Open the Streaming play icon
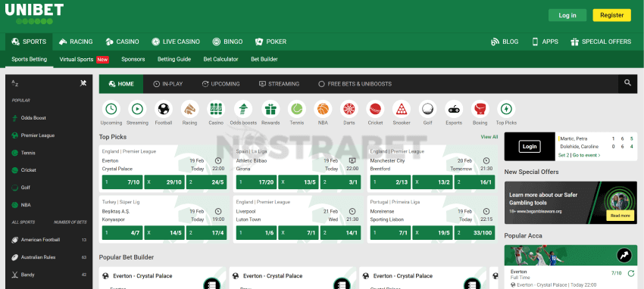 pyautogui.click(x=137, y=109)
